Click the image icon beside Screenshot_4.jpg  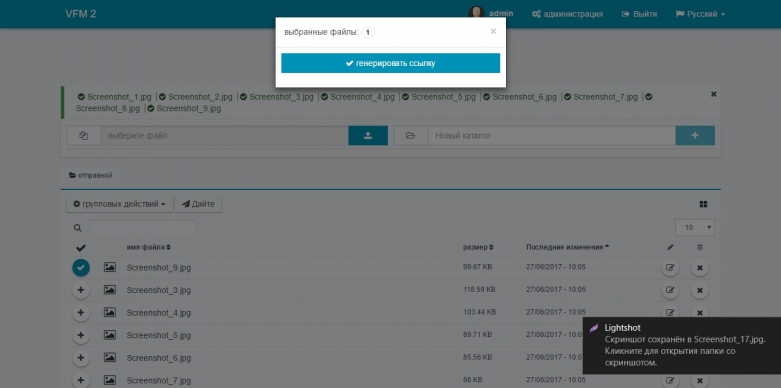click(110, 312)
